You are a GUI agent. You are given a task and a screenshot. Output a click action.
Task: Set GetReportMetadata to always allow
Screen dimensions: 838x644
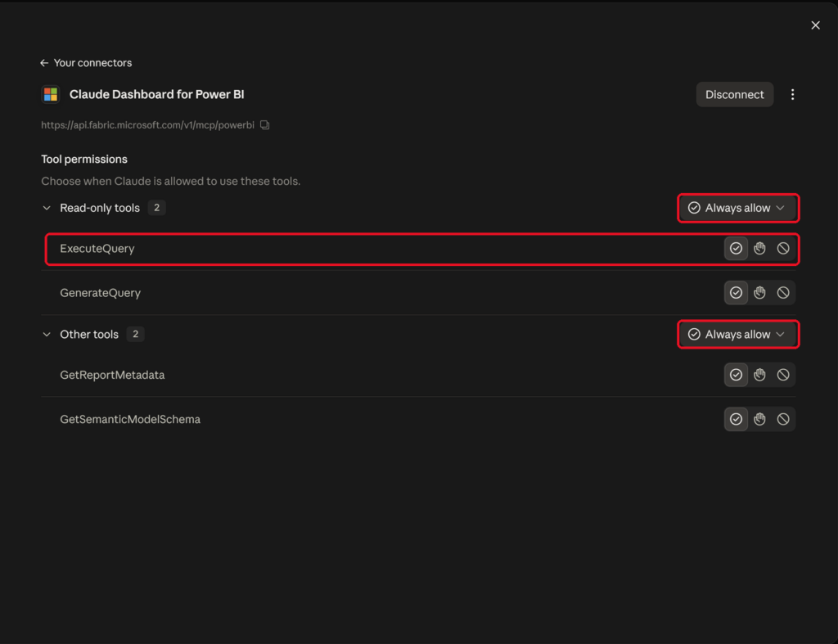point(736,375)
